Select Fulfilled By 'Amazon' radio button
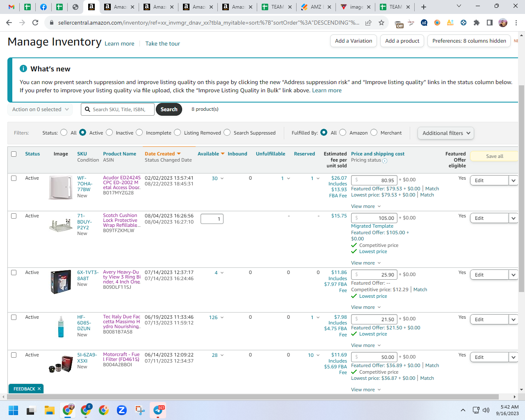The image size is (525, 420). click(343, 132)
